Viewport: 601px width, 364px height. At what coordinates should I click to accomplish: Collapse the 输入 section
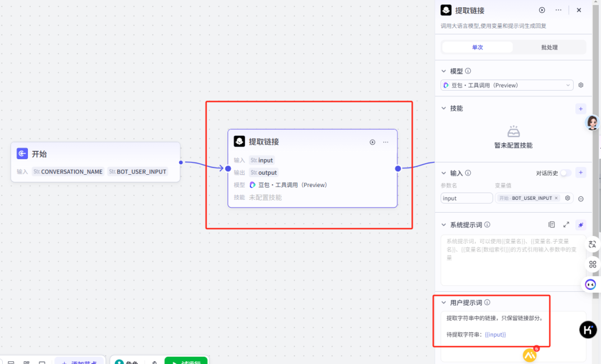point(444,173)
